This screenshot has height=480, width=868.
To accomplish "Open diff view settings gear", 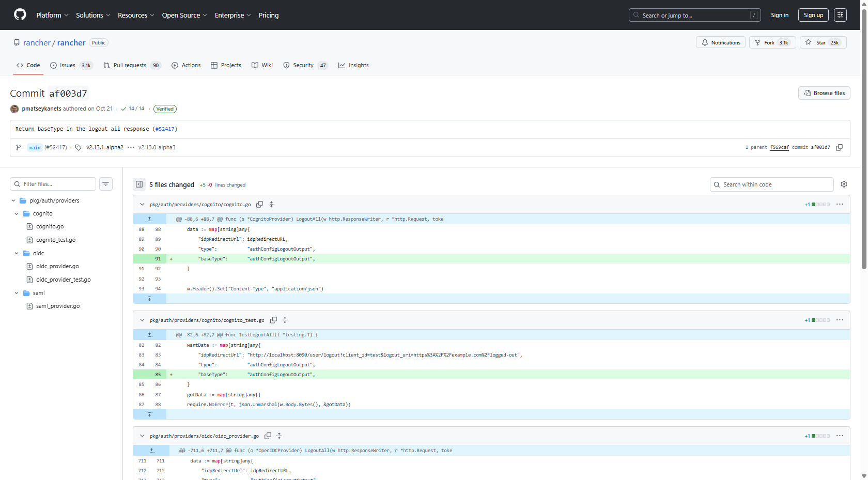I will point(844,184).
